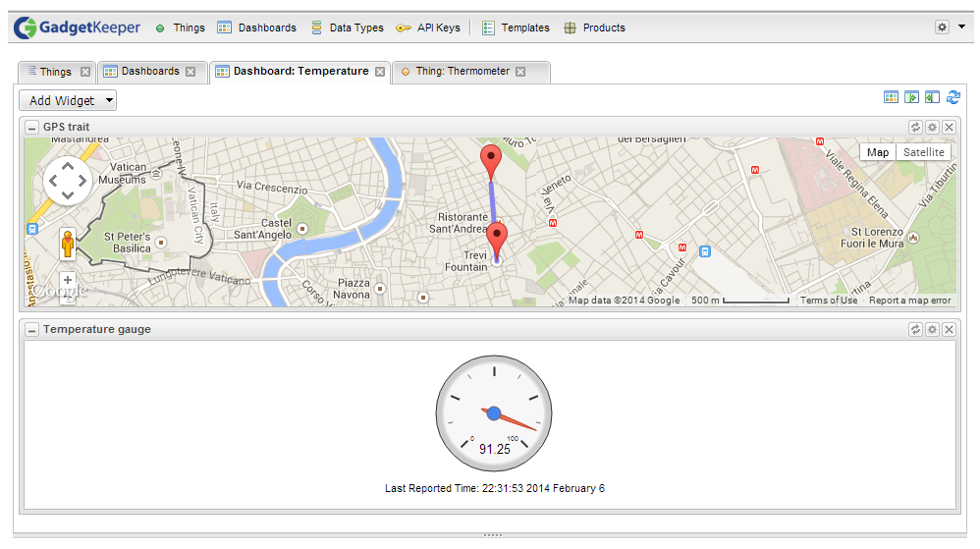Click the Last Reported Time text
980x549 pixels.
point(494,488)
